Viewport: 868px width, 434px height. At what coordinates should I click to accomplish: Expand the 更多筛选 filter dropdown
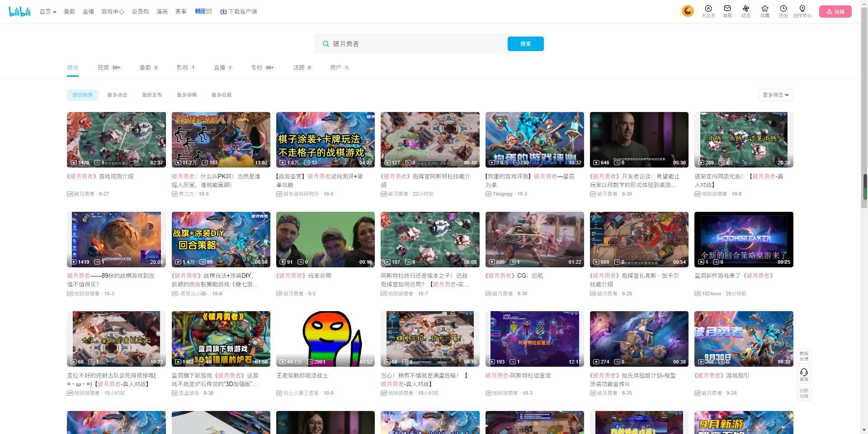tap(775, 95)
